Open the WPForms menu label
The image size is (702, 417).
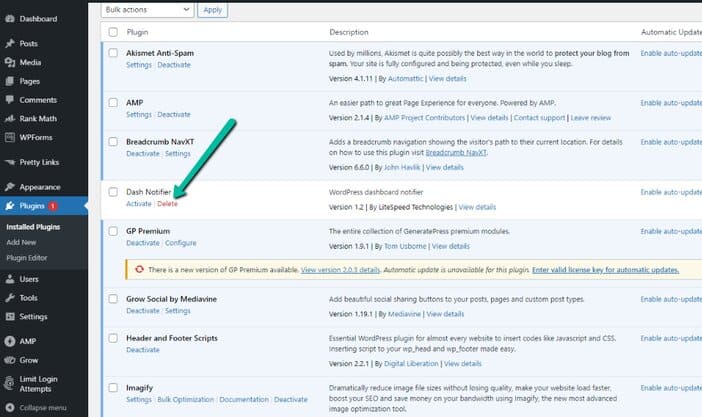[x=36, y=137]
